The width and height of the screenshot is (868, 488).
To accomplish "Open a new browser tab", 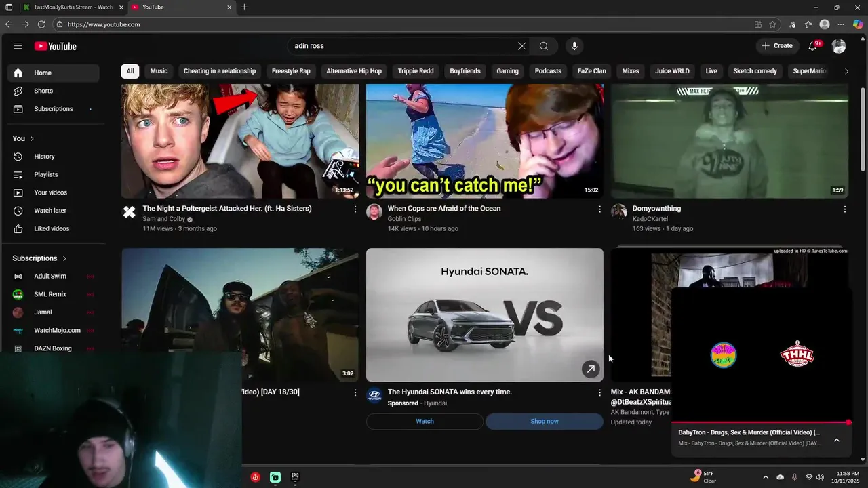I will (x=244, y=7).
